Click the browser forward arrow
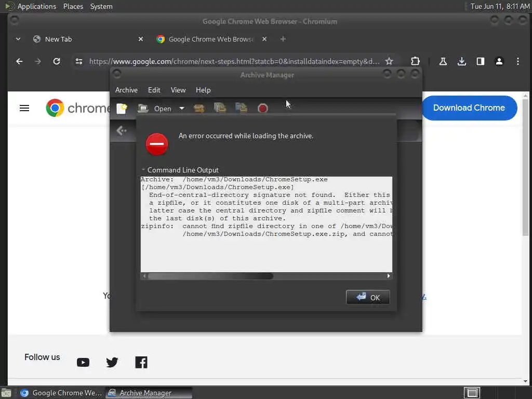Viewport: 532px width, 399px height. click(x=38, y=61)
